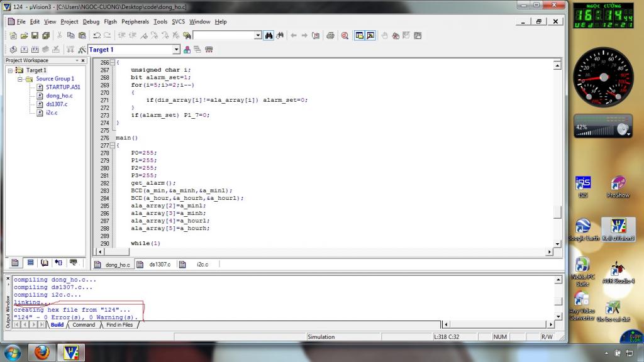The width and height of the screenshot is (644, 362).
Task: Click the editor scroll-down arrow
Action: coord(557,244)
